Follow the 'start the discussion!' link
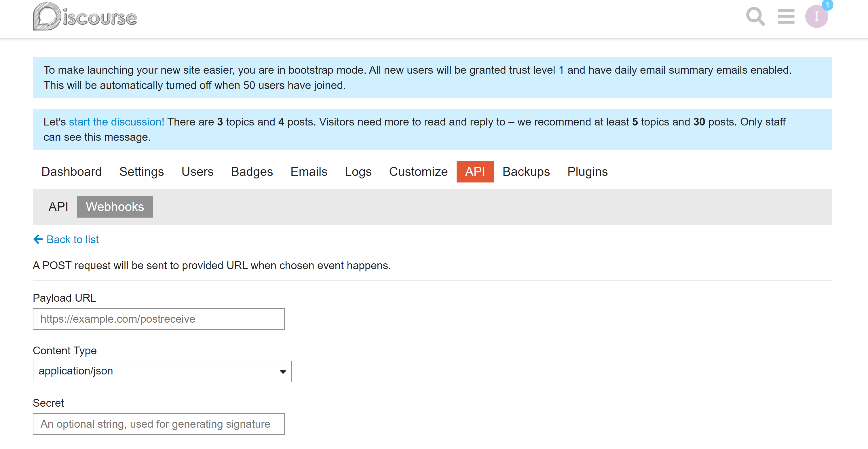This screenshot has height=449, width=868. point(117,122)
